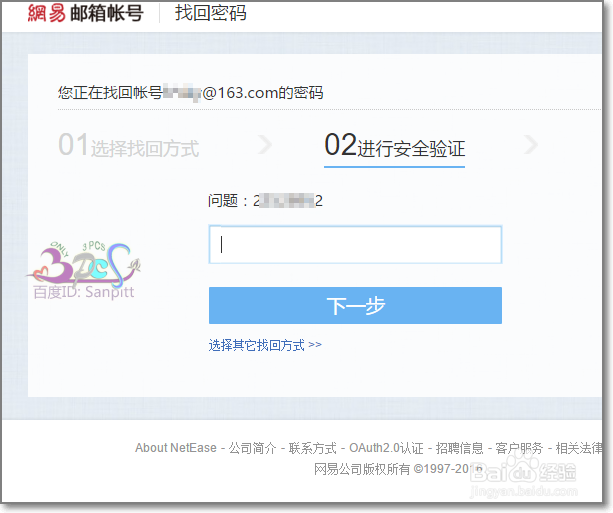Click the arrow after step 02
Viewport: 613px width, 513px height.
pos(531,145)
